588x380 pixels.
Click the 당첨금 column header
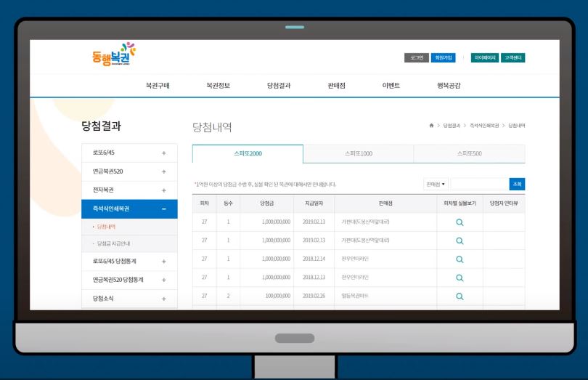pyautogui.click(x=267, y=203)
